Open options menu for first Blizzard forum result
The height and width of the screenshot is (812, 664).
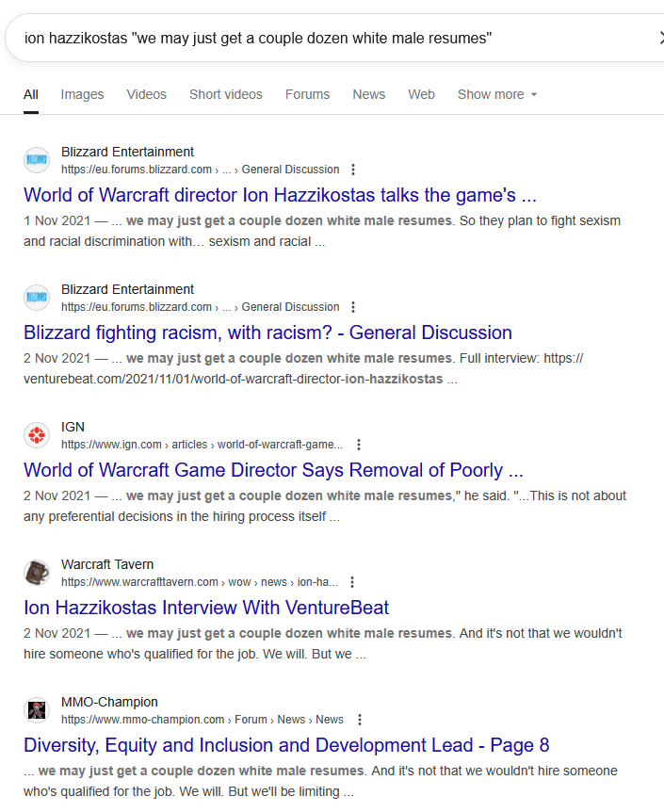click(x=353, y=170)
